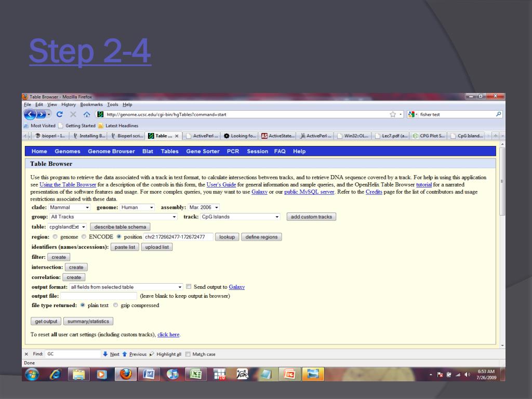532x399 pixels.
Task: Open the search engine selector dropdown
Action: click(x=413, y=114)
